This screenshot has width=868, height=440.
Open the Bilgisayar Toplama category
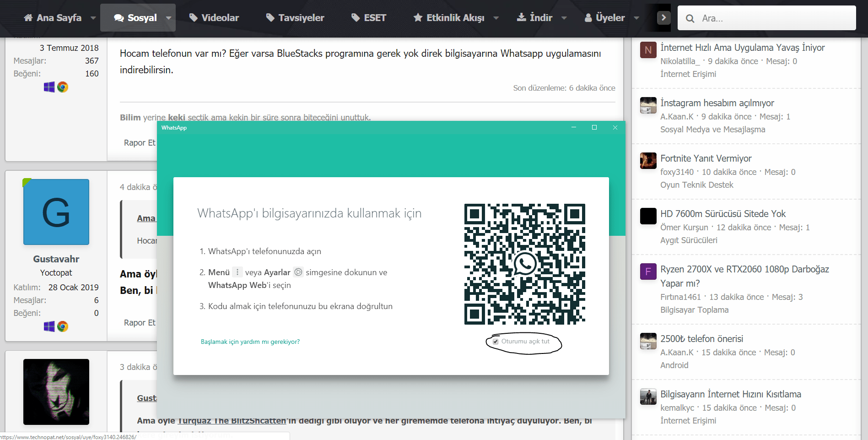(x=694, y=310)
